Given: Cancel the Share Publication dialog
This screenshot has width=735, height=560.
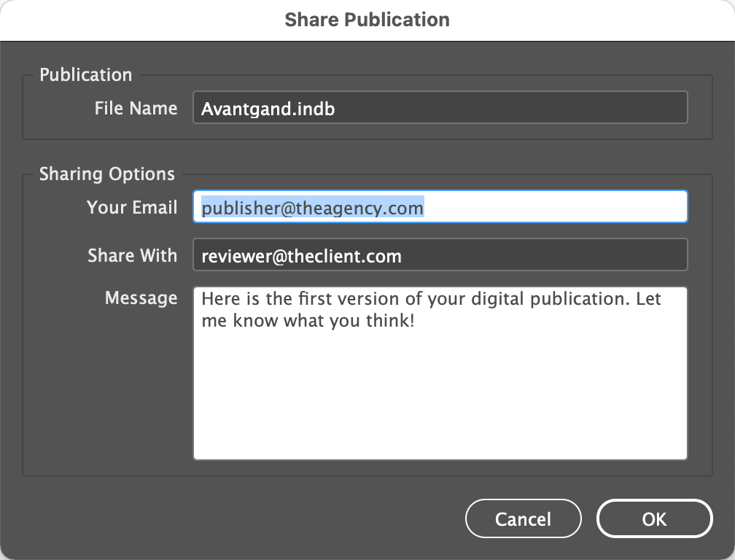Looking at the screenshot, I should pyautogui.click(x=523, y=518).
